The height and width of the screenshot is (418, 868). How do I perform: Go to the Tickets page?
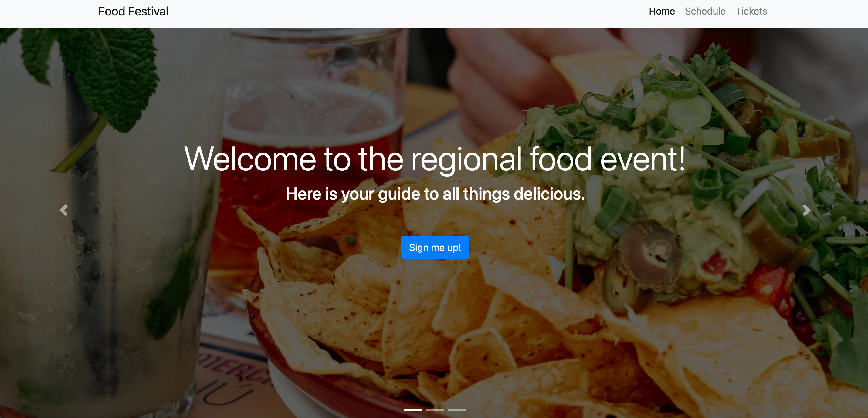point(751,12)
